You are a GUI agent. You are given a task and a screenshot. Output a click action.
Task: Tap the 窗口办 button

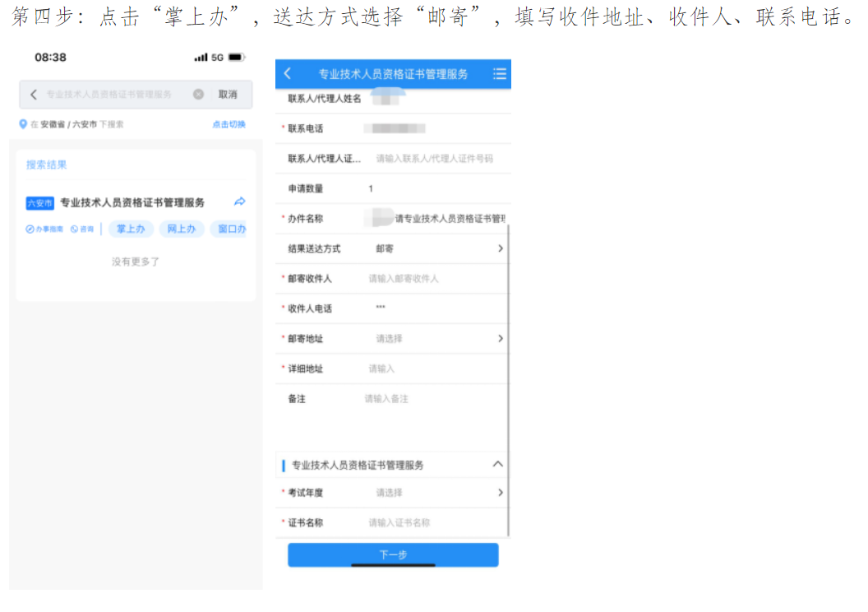(x=229, y=229)
